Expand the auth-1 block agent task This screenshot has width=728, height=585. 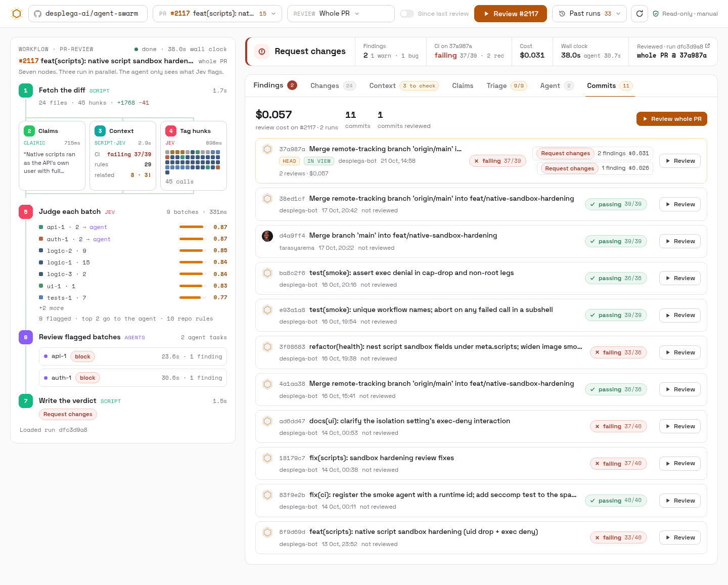[133, 378]
